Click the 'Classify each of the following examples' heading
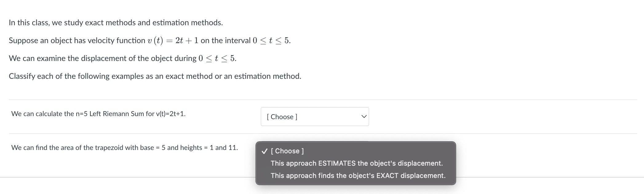 click(x=155, y=76)
